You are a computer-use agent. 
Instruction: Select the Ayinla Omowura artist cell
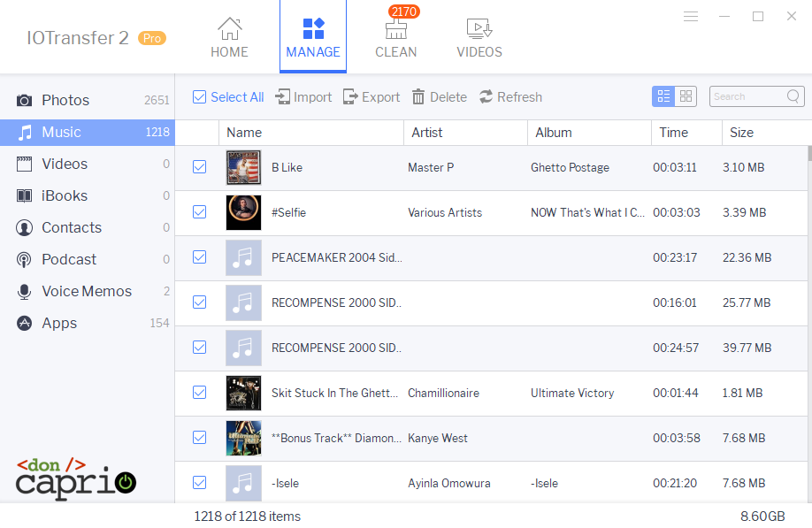tap(449, 483)
